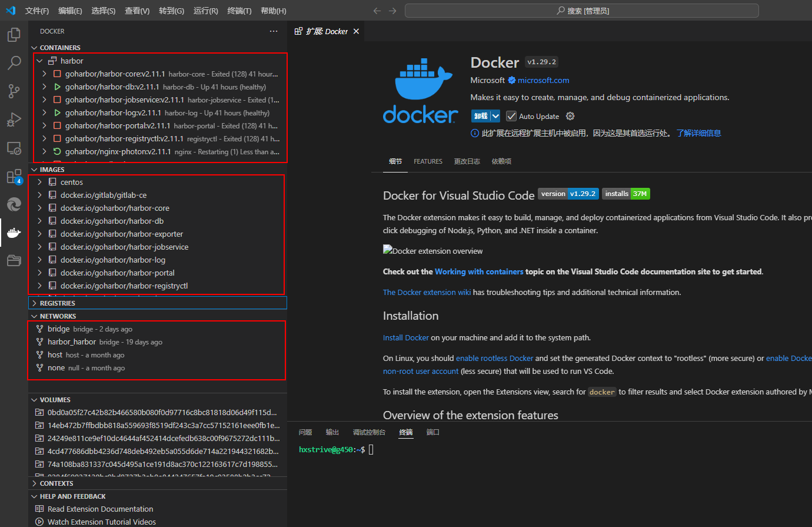
Task: Click the image icon beside centos
Action: [x=52, y=182]
